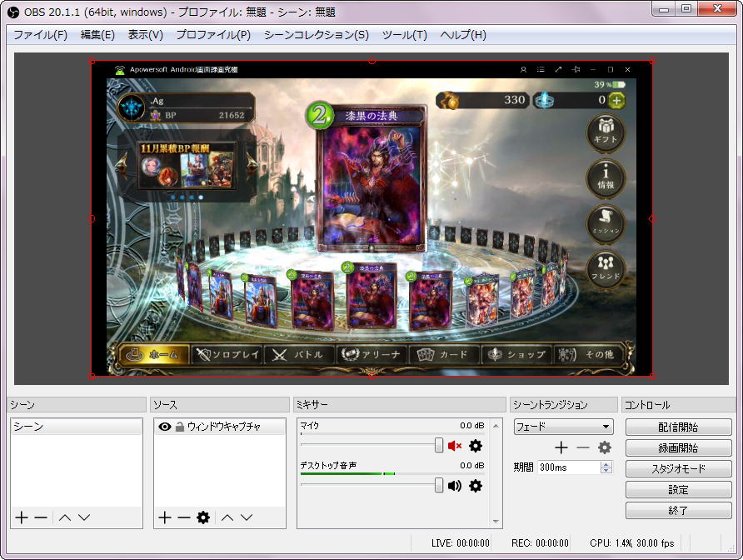Toggle lock icon of ウィンドウキャプチャ source
743x560 pixels.
click(x=180, y=427)
